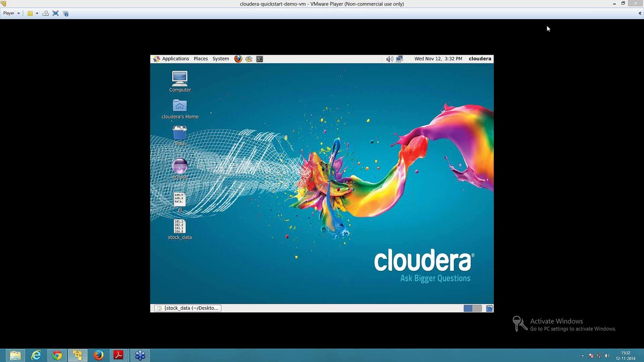
Task: Open the System menu
Action: (x=220, y=59)
